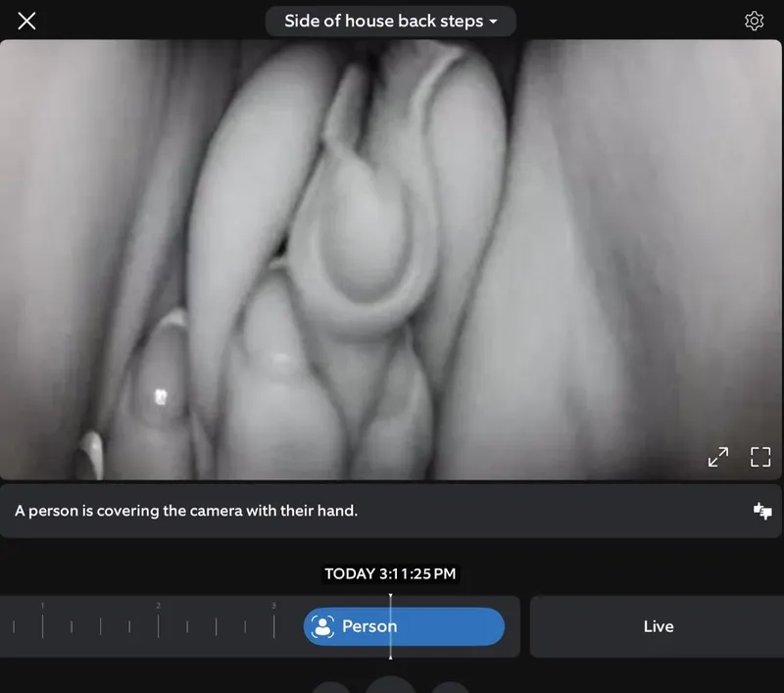
Task: Click the 'A person is covering the camera' description
Action: tap(186, 511)
